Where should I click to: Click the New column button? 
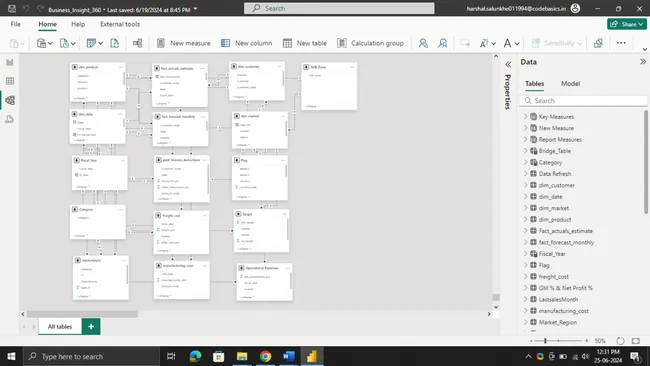247,43
